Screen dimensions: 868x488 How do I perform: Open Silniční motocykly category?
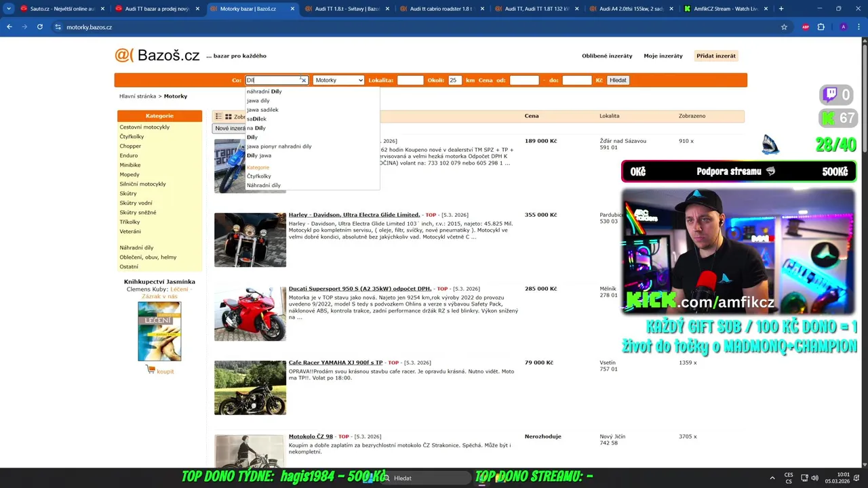tap(142, 184)
